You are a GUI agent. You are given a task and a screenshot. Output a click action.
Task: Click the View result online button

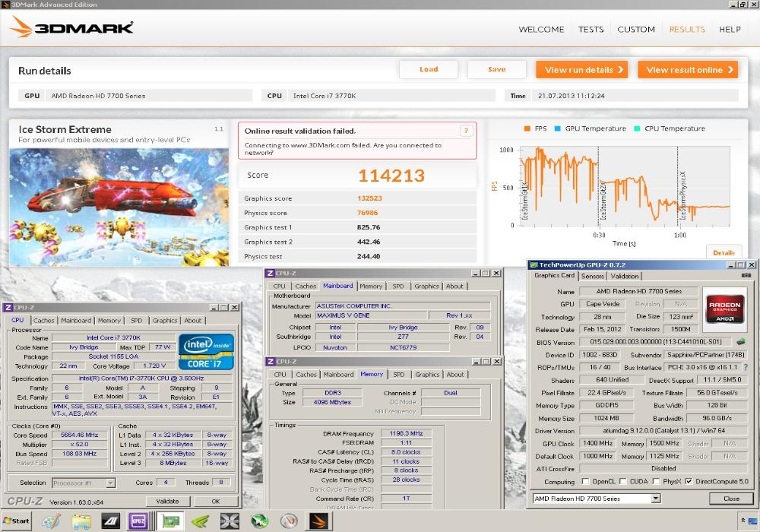[688, 70]
